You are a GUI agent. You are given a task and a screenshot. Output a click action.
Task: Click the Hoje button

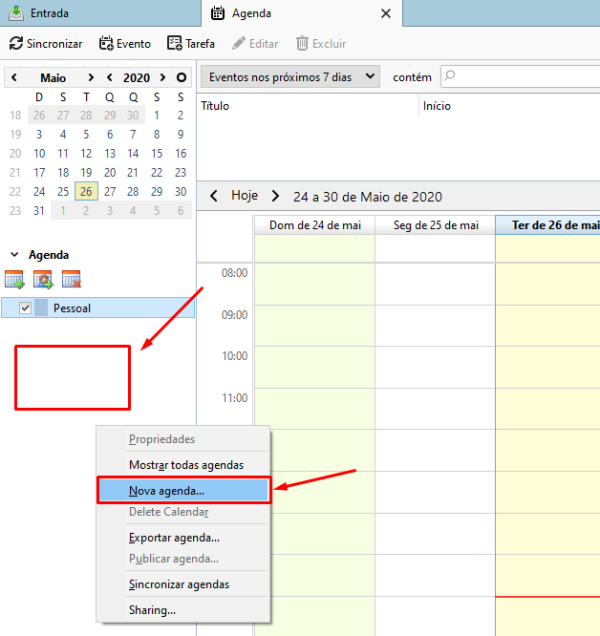pos(244,196)
